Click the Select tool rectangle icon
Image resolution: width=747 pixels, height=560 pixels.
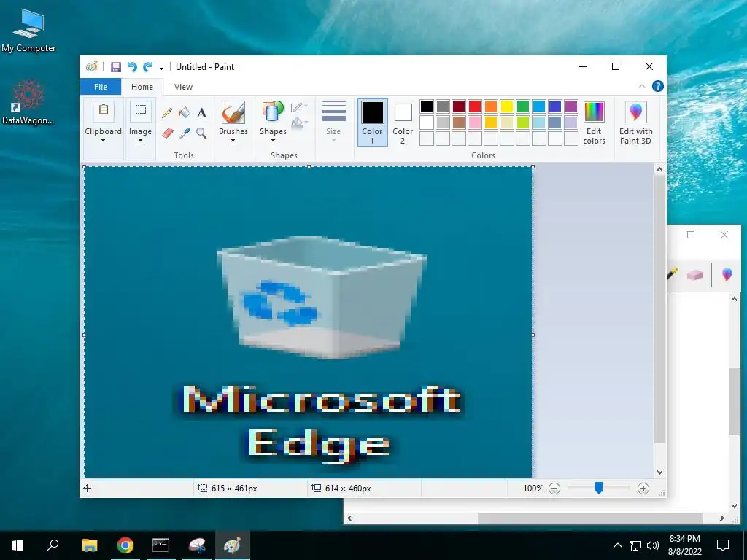141,111
